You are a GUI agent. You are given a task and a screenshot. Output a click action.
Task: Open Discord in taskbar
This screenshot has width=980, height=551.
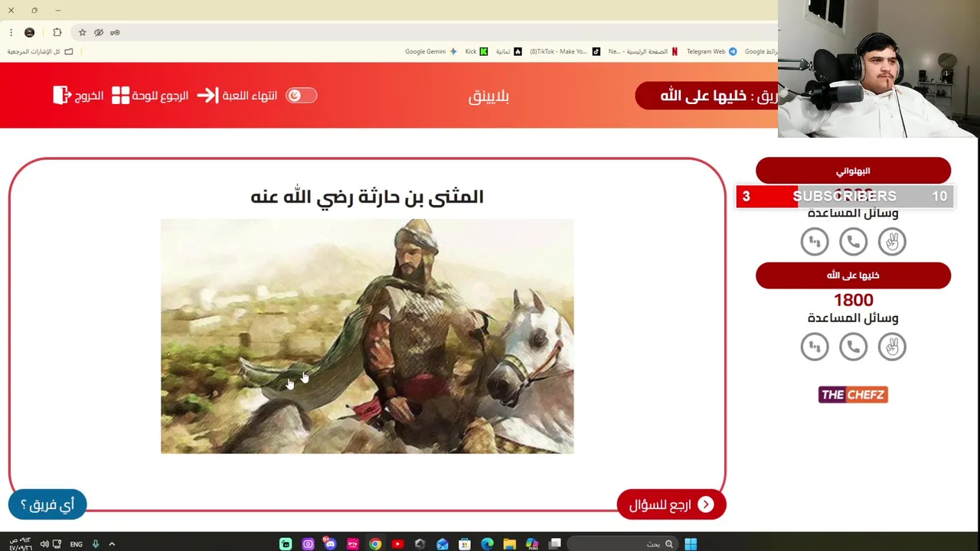(330, 544)
